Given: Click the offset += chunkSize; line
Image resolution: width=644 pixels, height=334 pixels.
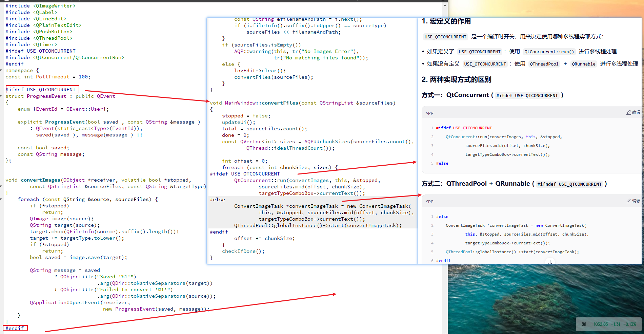Looking at the screenshot, I should pos(264,238).
